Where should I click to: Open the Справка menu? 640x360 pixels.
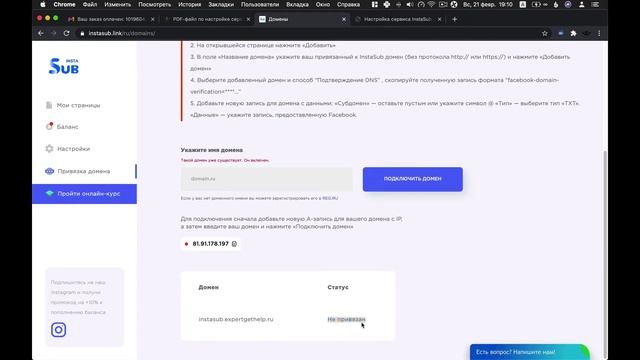(348, 4)
